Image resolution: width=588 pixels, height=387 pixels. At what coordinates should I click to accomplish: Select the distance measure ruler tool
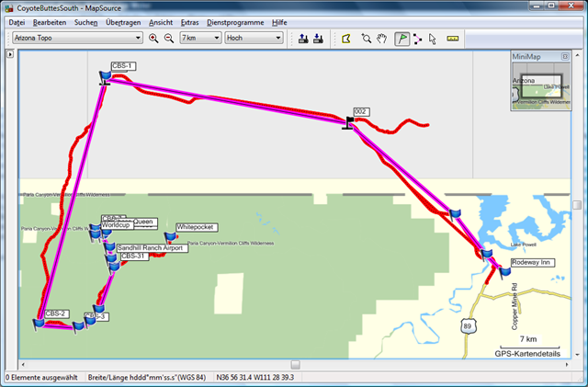tap(452, 39)
